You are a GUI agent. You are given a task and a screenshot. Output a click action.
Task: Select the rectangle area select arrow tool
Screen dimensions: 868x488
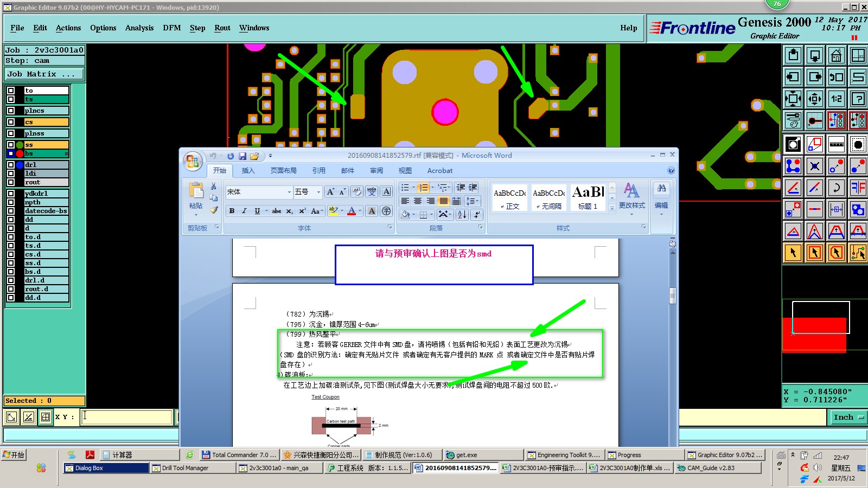[x=815, y=253]
